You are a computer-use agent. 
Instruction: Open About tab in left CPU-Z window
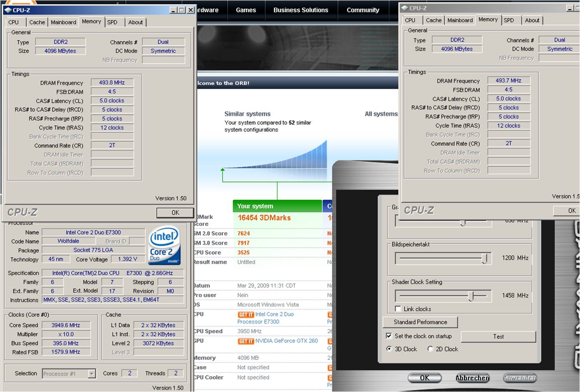point(135,23)
